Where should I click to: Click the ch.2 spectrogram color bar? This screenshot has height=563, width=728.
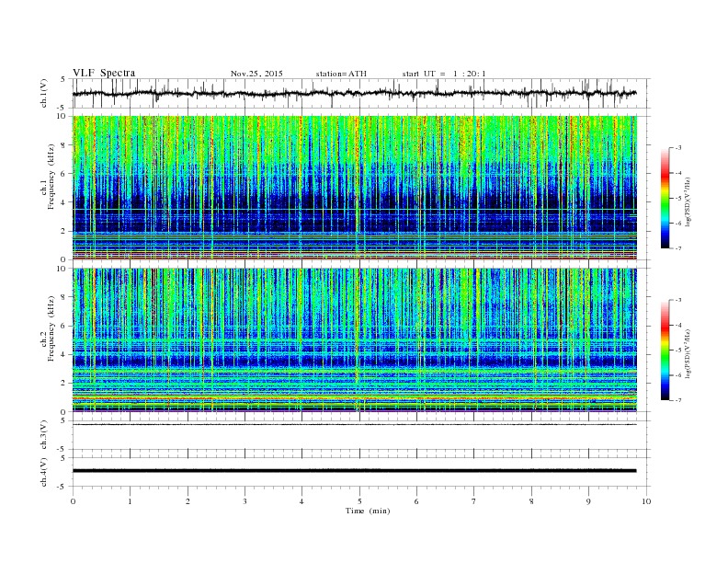[665, 350]
